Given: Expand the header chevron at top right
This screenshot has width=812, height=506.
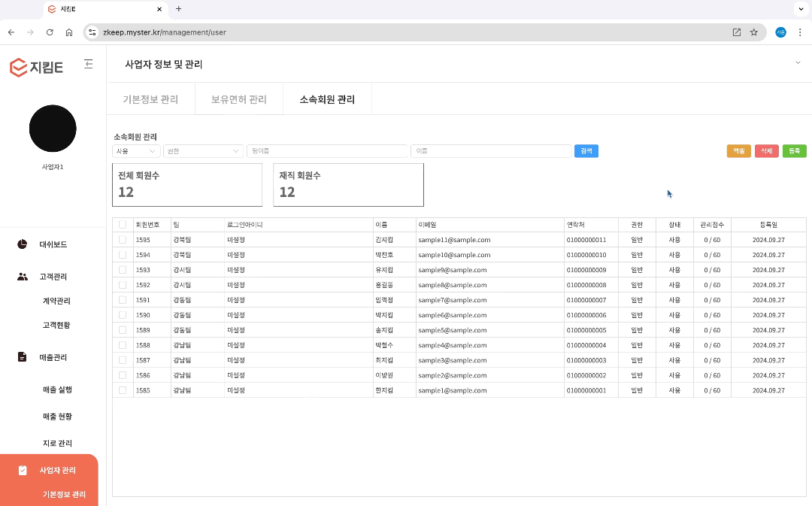Looking at the screenshot, I should (x=798, y=63).
